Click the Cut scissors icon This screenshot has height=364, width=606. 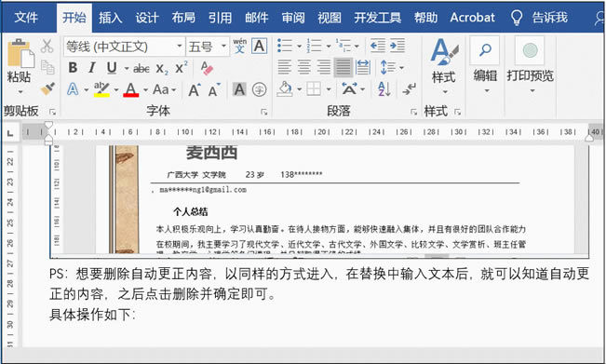click(x=47, y=46)
